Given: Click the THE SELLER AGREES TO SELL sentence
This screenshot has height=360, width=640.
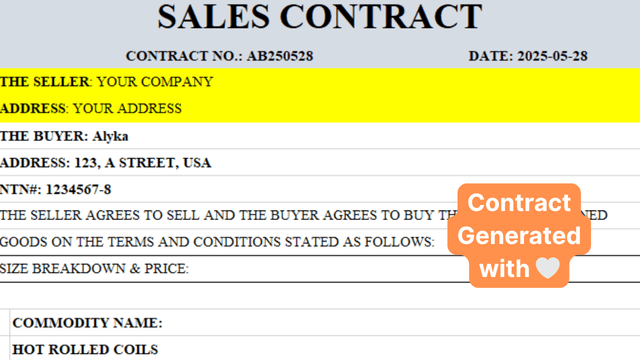Looking at the screenshot, I should coord(304,216).
